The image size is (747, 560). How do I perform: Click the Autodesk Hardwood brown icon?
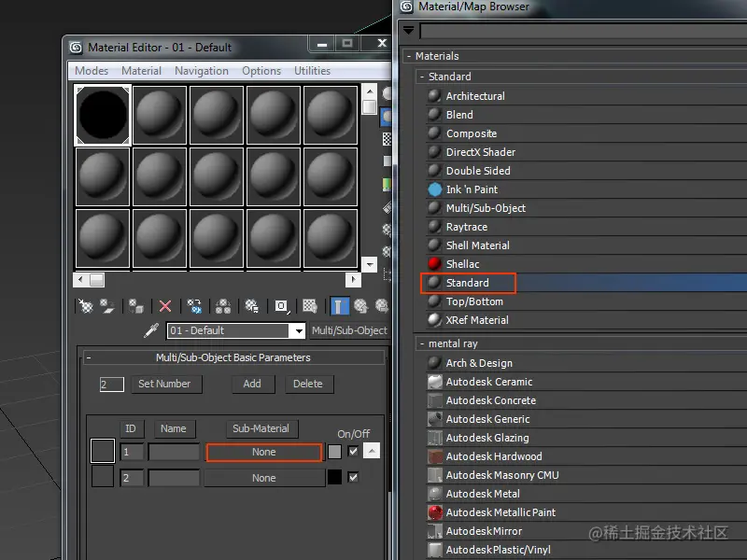coord(434,456)
